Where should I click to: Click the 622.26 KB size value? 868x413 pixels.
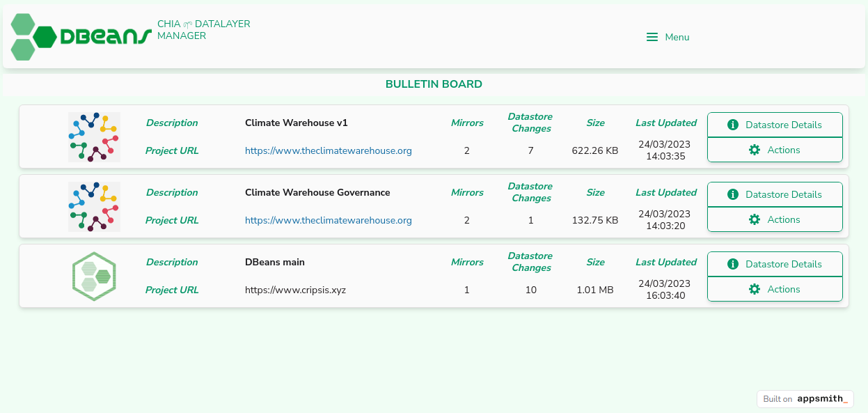pos(595,150)
